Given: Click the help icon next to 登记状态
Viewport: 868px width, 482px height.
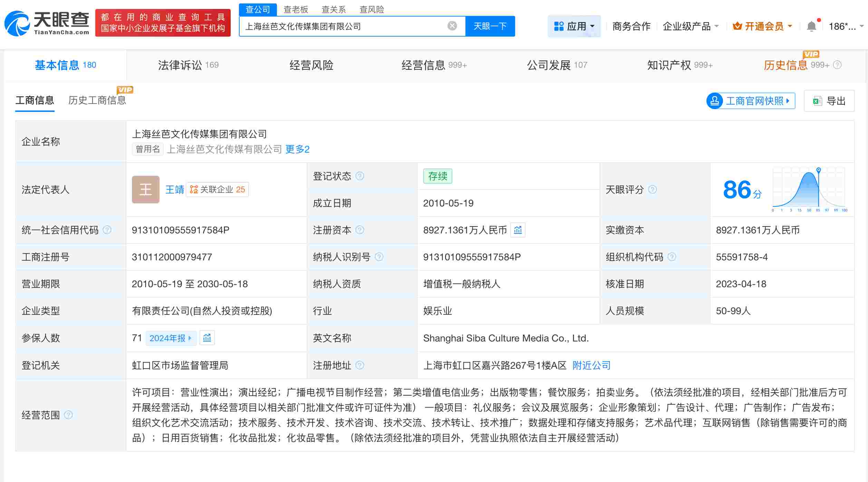Looking at the screenshot, I should coord(360,176).
